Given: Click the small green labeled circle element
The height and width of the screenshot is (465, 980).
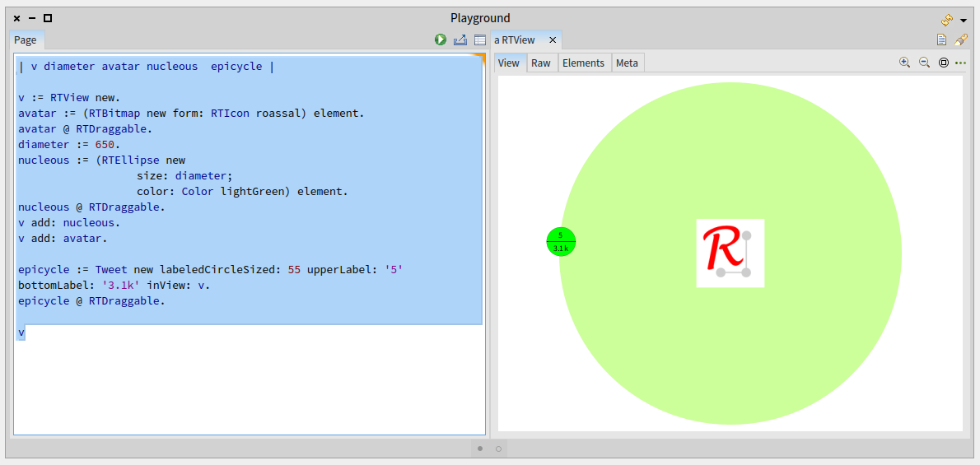Looking at the screenshot, I should pyautogui.click(x=561, y=241).
